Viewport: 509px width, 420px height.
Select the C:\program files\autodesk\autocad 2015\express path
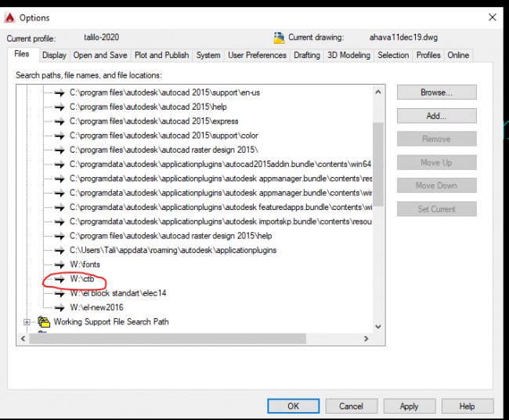pos(154,121)
